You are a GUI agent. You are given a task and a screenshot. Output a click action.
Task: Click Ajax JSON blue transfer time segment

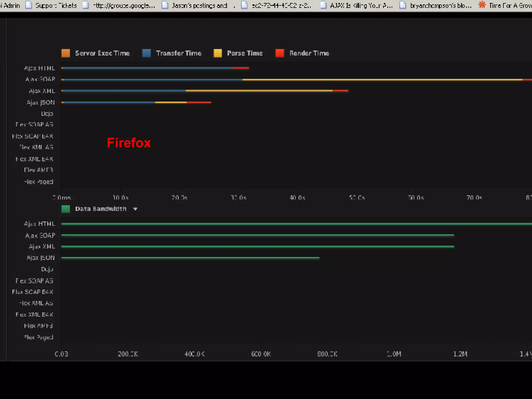pos(109,102)
